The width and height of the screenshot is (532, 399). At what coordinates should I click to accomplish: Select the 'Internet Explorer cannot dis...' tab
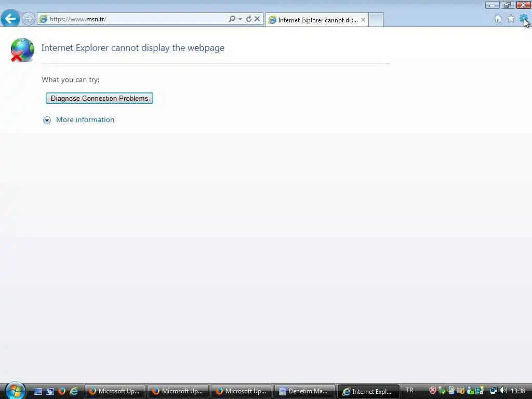tap(317, 20)
